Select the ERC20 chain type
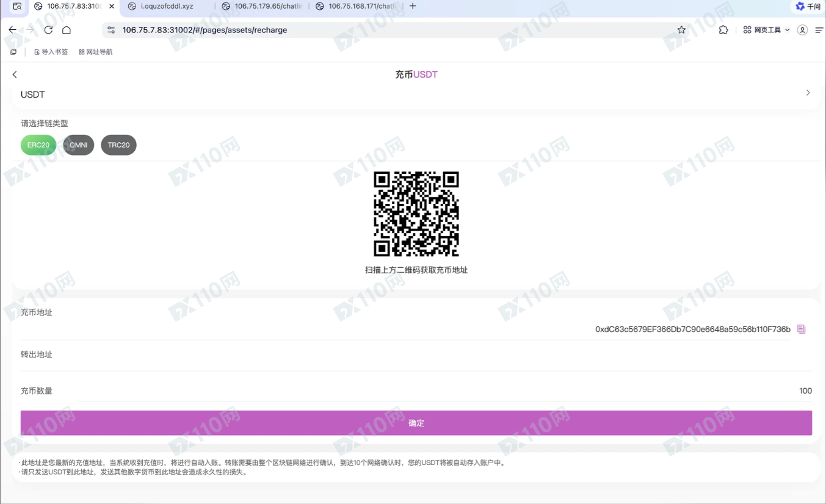The width and height of the screenshot is (826, 504). tap(38, 145)
